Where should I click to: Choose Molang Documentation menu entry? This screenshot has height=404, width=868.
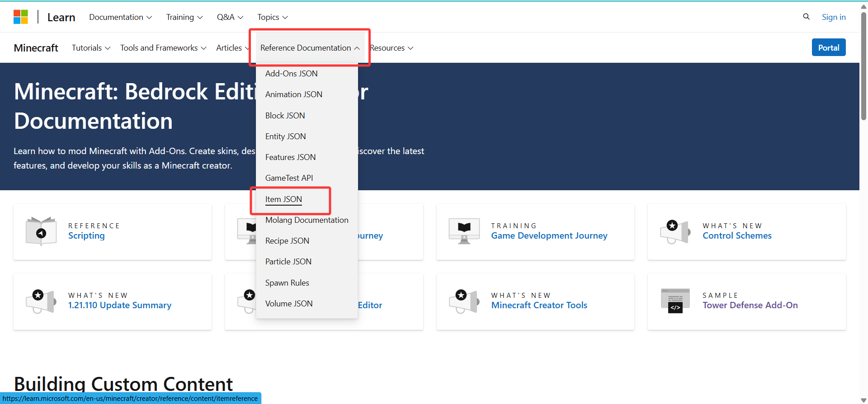coord(307,220)
